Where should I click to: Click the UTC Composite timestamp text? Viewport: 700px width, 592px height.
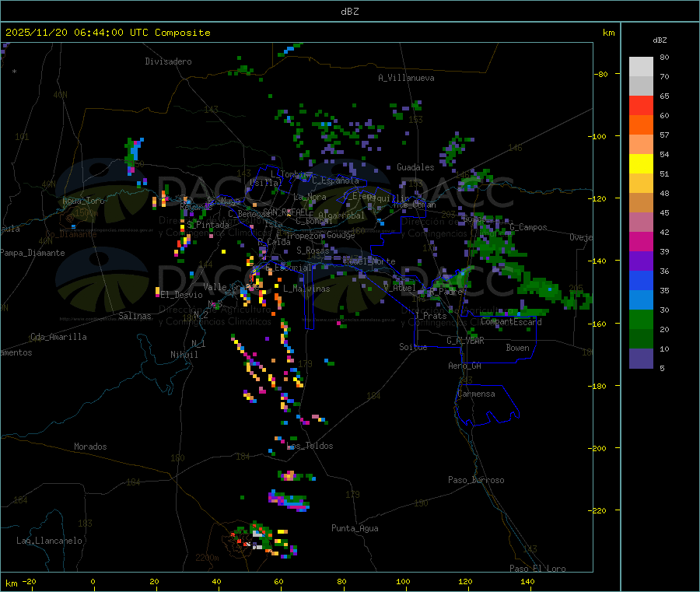[108, 33]
